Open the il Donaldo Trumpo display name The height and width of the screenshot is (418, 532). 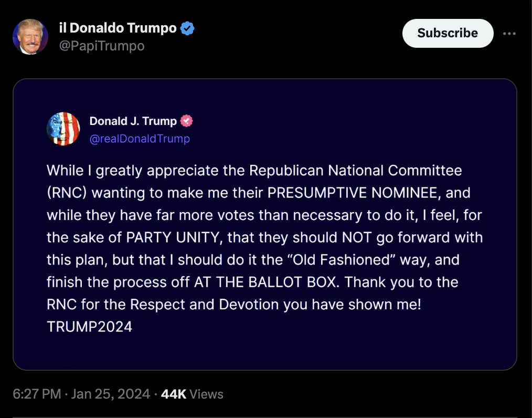[x=118, y=28]
